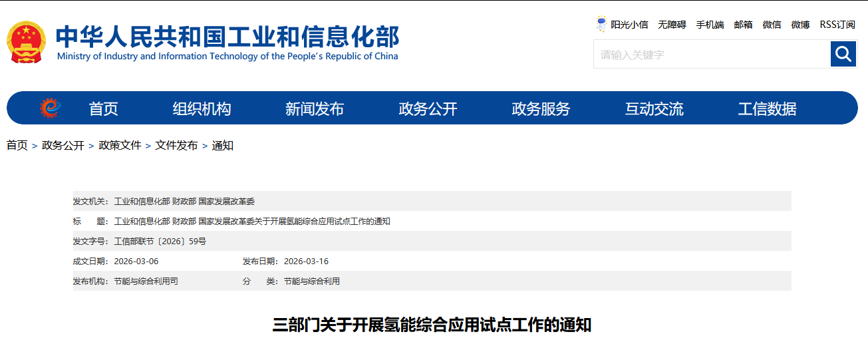Click 通知 in the breadcrumb
The image size is (868, 358).
[222, 146]
